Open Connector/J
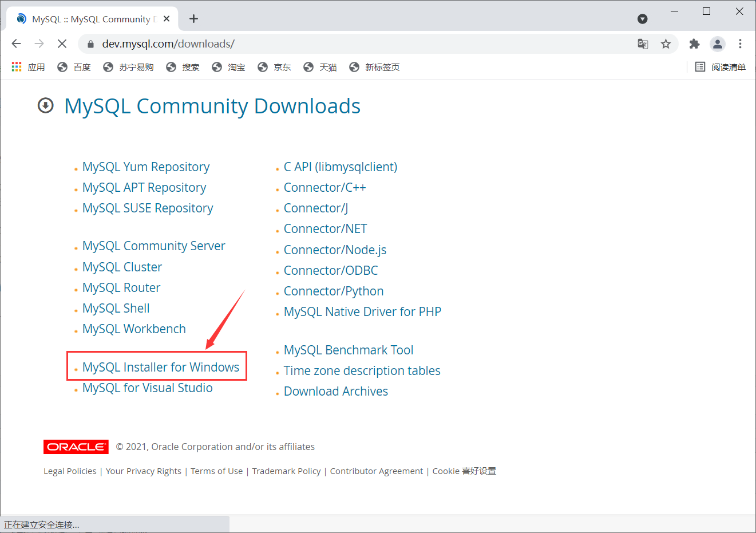This screenshot has width=756, height=533. (x=316, y=208)
